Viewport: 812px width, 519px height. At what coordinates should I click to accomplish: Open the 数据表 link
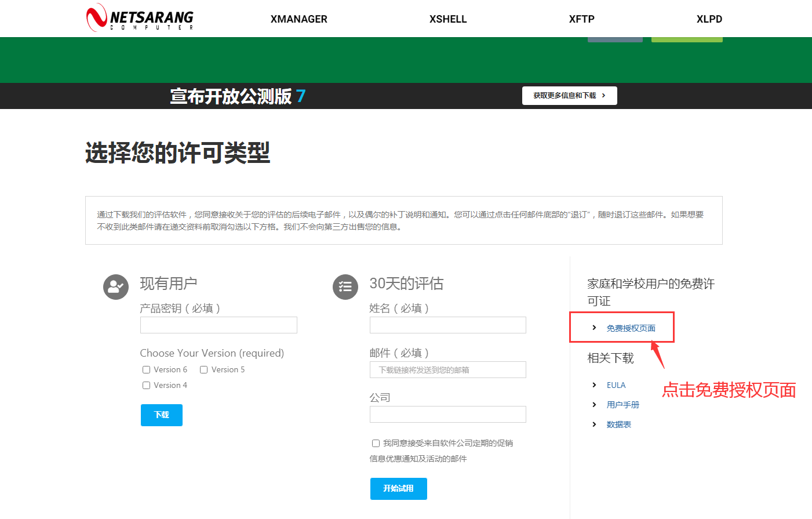[x=619, y=424]
